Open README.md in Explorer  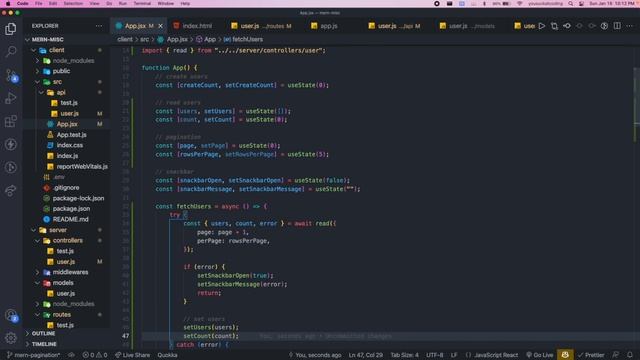pos(70,220)
